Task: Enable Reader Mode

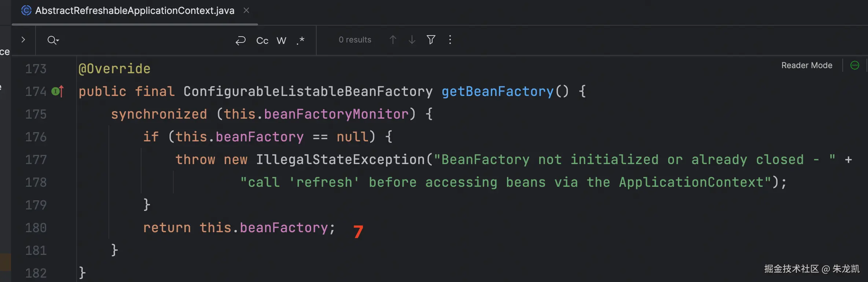Action: click(806, 65)
